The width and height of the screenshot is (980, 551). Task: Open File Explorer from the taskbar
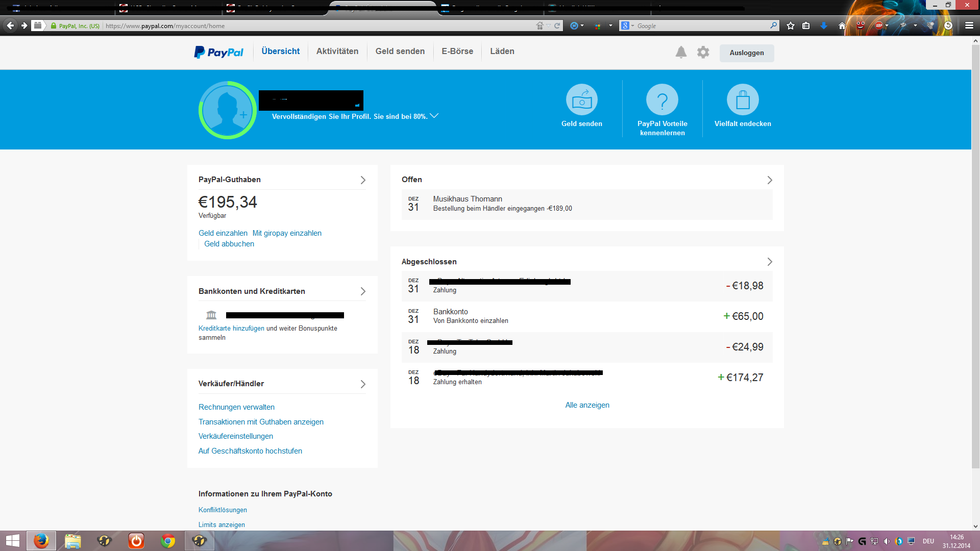[x=73, y=541]
